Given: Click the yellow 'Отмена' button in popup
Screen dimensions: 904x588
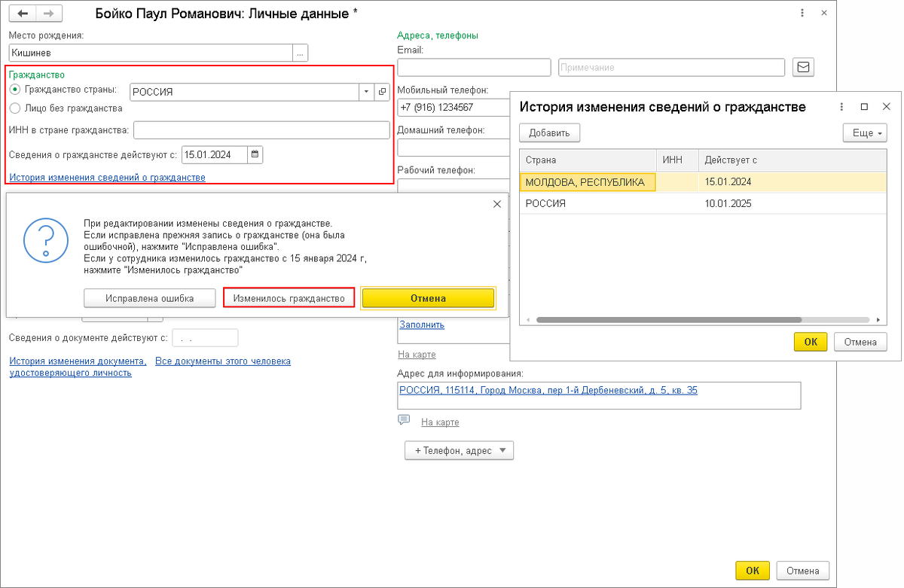Looking at the screenshot, I should point(429,298).
